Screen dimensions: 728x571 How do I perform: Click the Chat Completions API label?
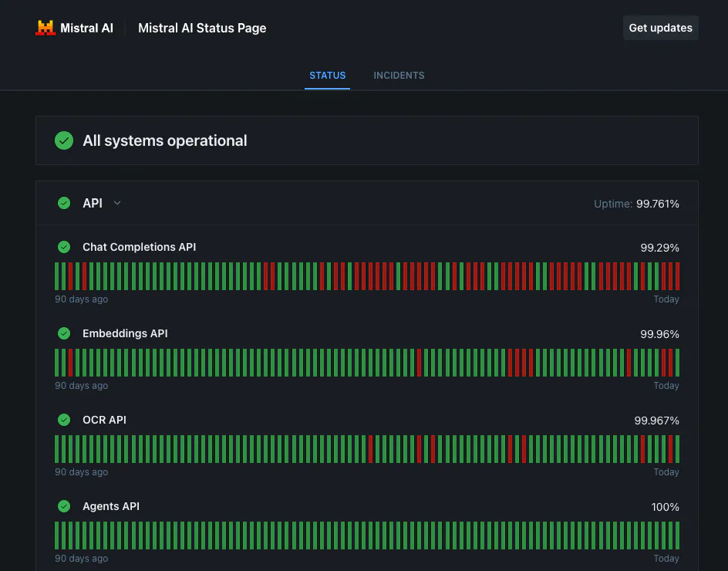140,247
